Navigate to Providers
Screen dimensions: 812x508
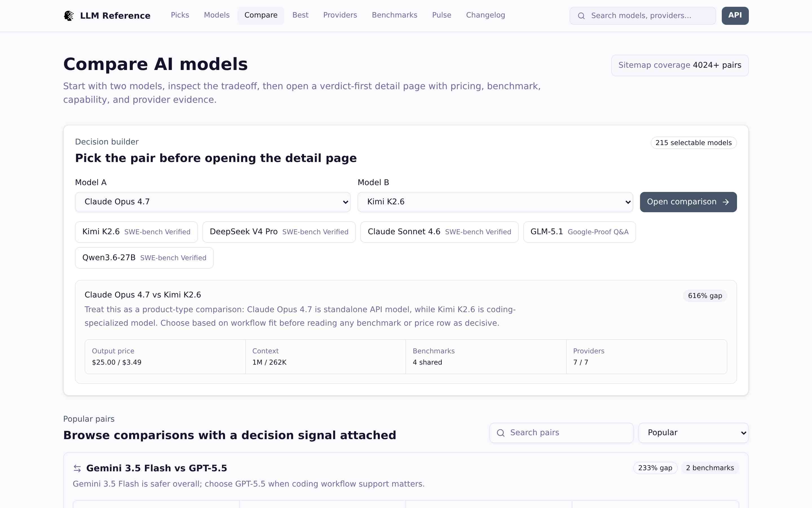point(340,15)
